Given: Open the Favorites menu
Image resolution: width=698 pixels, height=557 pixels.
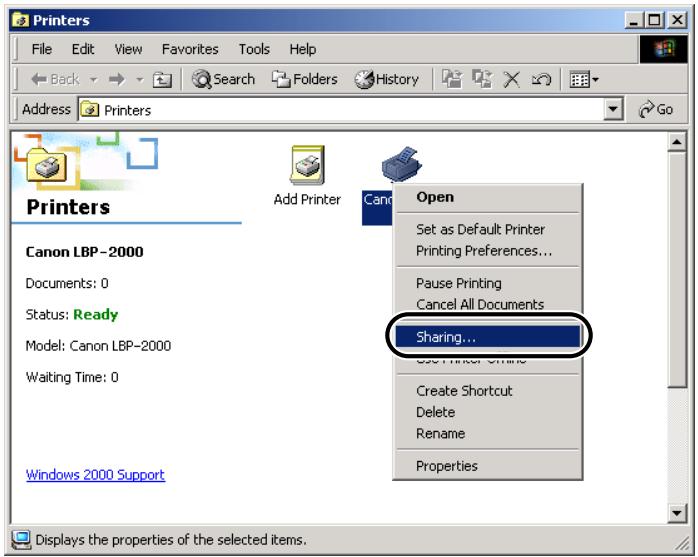Looking at the screenshot, I should pos(190,49).
